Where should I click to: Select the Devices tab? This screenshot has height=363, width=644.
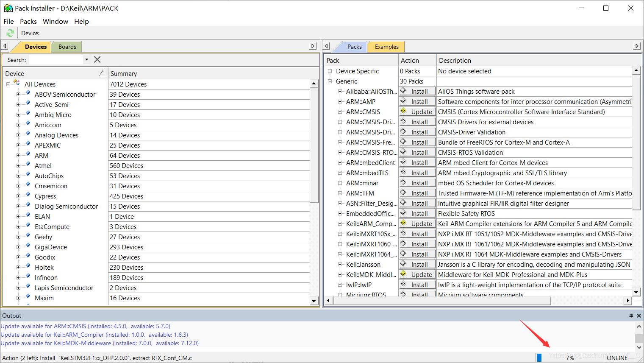[x=36, y=47]
